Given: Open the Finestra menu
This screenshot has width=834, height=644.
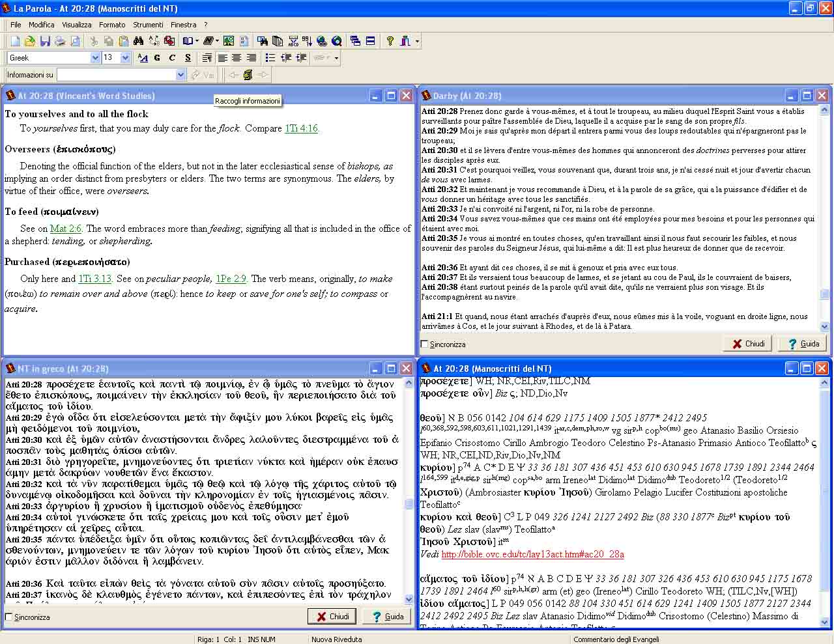Looking at the screenshot, I should coord(183,25).
